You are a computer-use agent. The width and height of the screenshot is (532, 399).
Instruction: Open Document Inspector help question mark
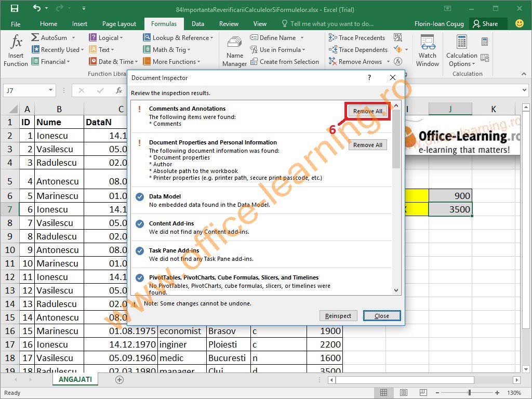coord(369,78)
